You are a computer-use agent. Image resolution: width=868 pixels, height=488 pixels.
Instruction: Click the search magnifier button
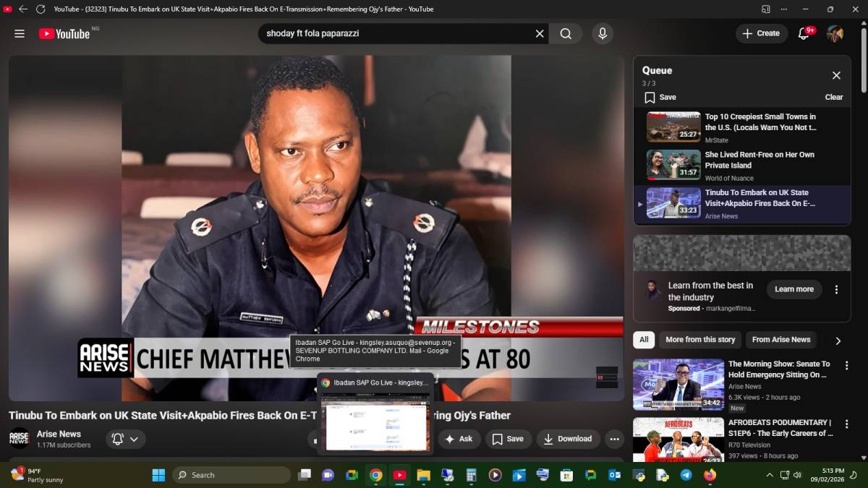pos(566,33)
